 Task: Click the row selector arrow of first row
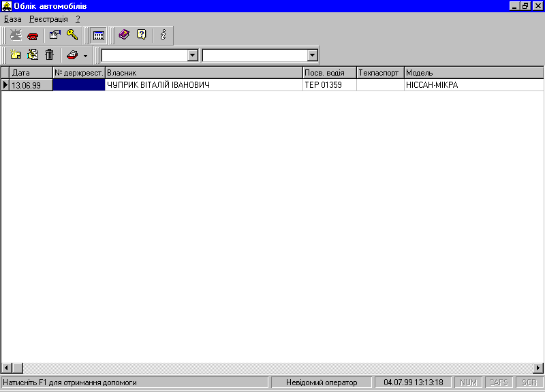click(x=5, y=85)
